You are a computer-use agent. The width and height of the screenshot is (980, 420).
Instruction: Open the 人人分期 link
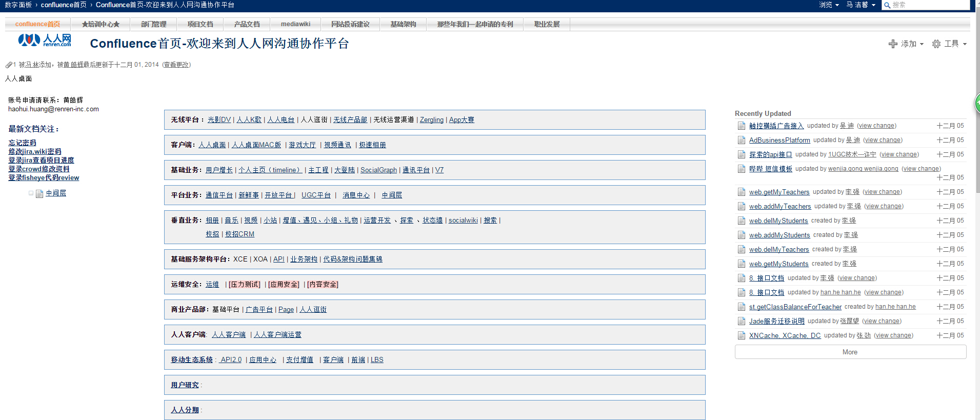pyautogui.click(x=185, y=410)
